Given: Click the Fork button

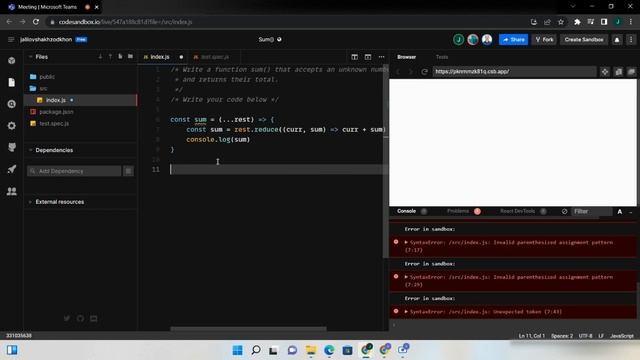Looking at the screenshot, I should [x=544, y=40].
